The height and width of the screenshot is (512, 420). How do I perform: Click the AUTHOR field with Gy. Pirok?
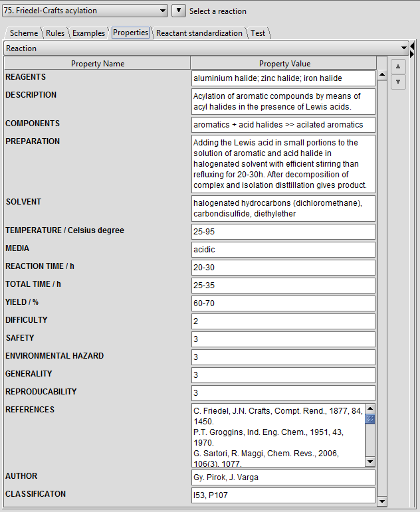tap(283, 477)
